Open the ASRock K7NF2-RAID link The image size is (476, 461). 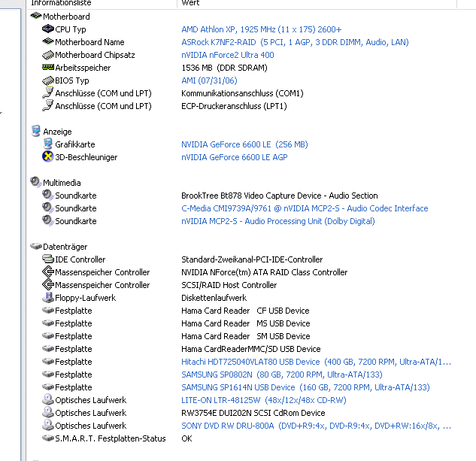pos(295,42)
